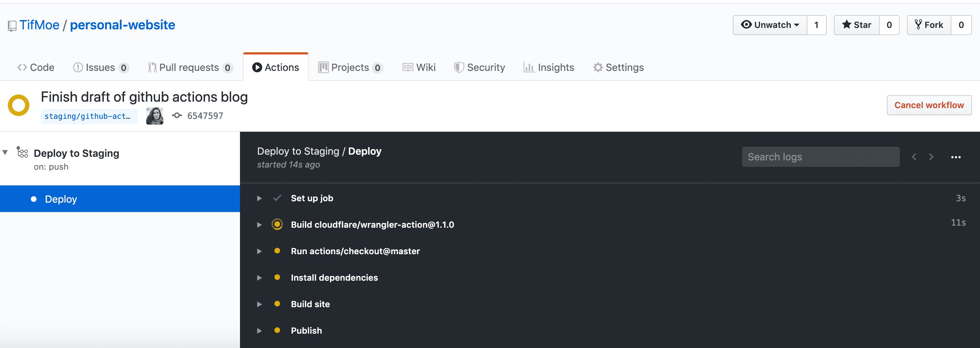Expand the Set up job step
Viewport: 980px width, 348px height.
tap(259, 198)
